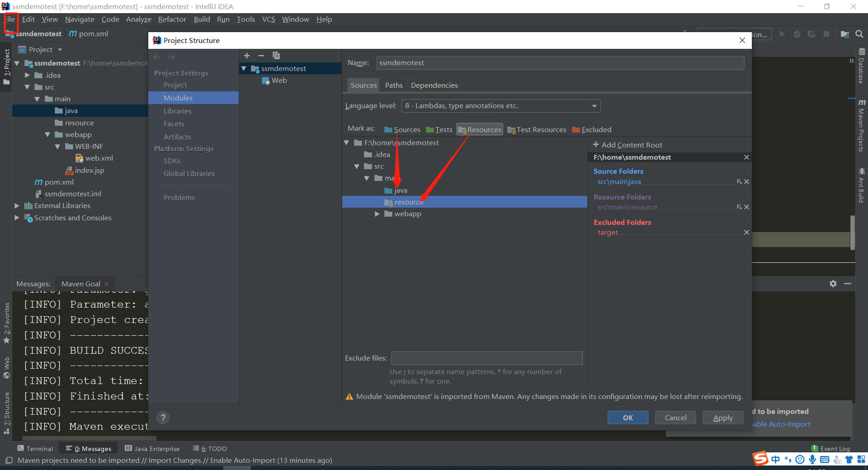Collapse WEB-INF folder in Project panel
868x470 pixels.
pyautogui.click(x=57, y=147)
